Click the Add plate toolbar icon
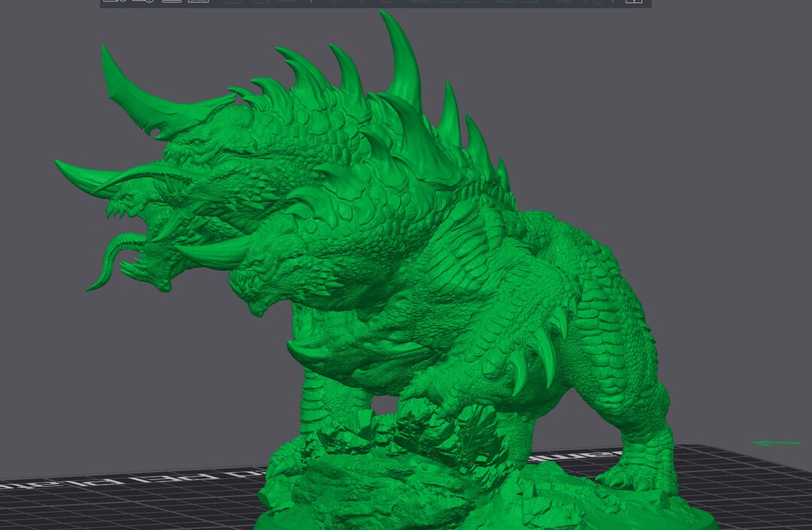The image size is (812, 530). pyautogui.click(x=142, y=1)
